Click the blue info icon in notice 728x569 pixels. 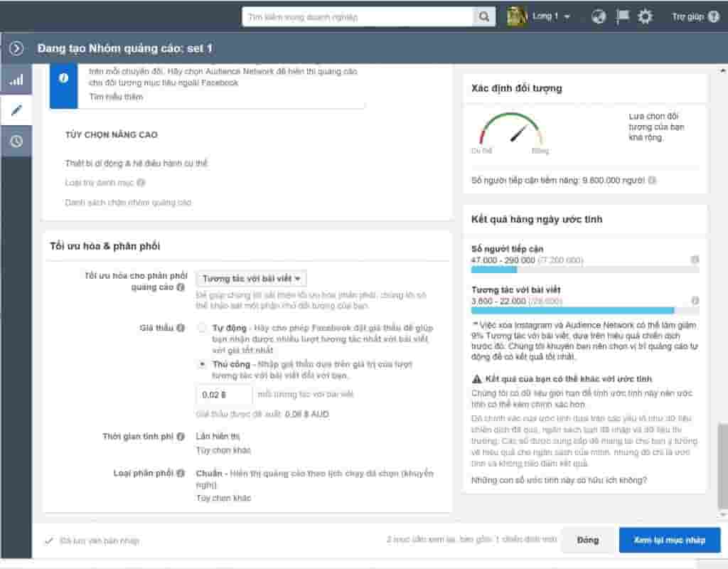tap(63, 78)
